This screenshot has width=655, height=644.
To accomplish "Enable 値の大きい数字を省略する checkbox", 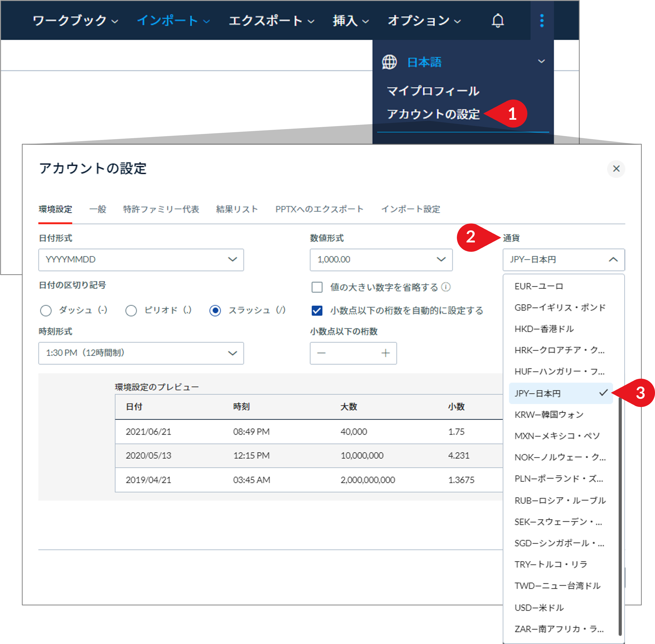I will point(317,287).
